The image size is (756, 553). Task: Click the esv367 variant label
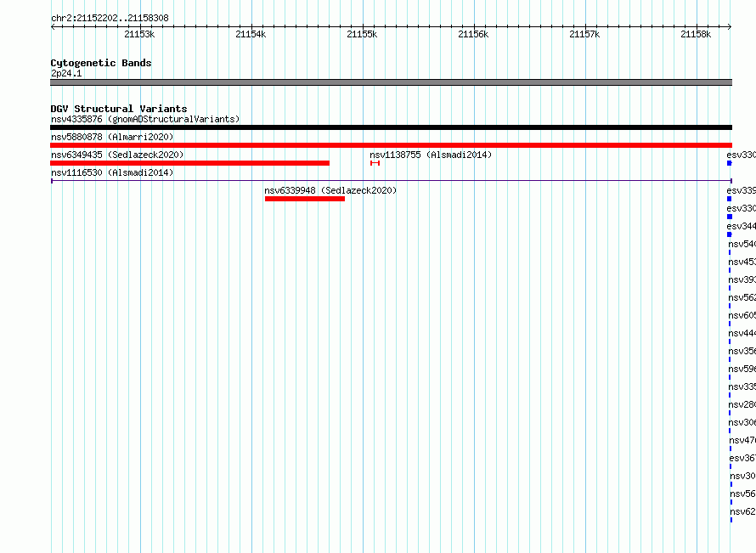pos(742,458)
